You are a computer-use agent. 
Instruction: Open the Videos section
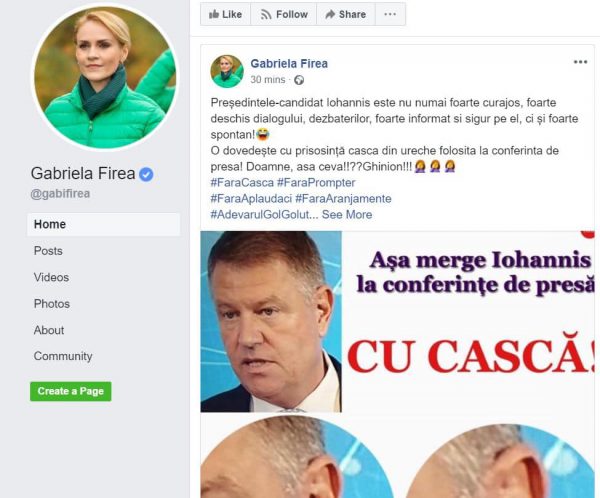pos(51,277)
